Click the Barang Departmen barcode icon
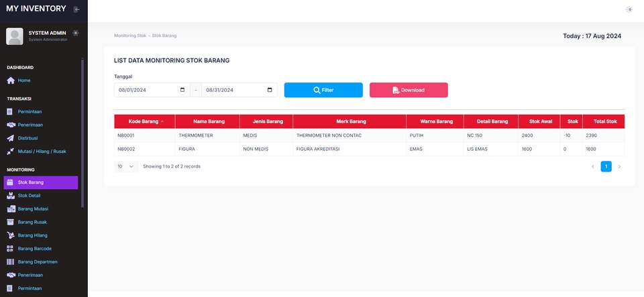 pos(10,261)
